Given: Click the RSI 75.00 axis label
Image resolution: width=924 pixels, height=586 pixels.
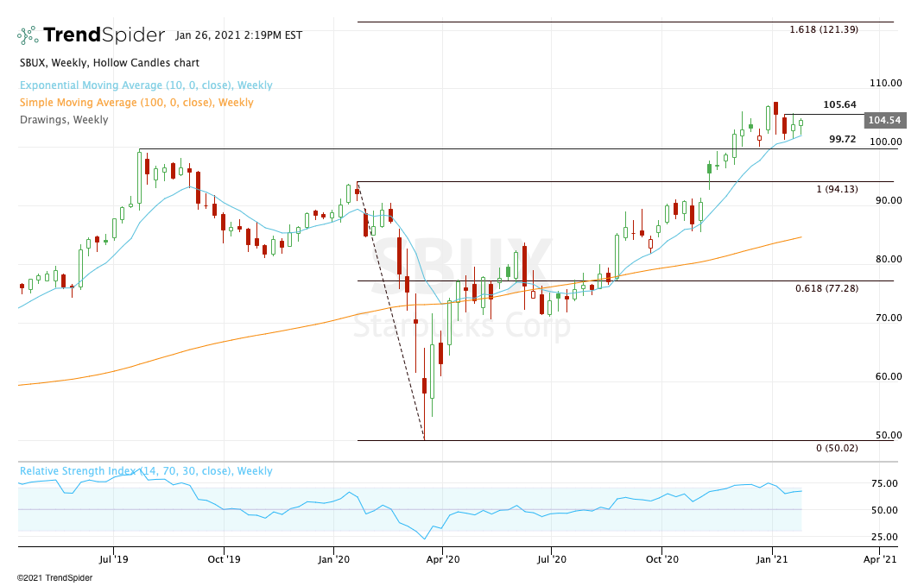Looking at the screenshot, I should tap(884, 483).
